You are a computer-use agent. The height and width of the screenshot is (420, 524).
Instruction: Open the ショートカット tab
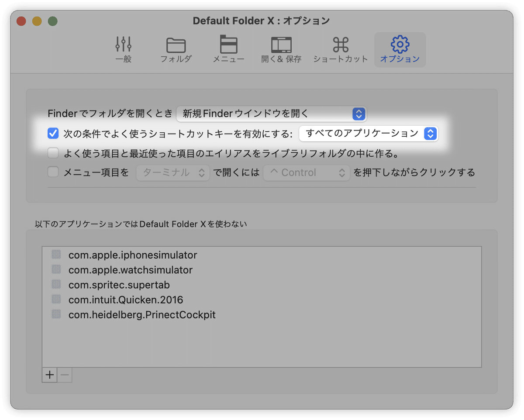coord(341,49)
